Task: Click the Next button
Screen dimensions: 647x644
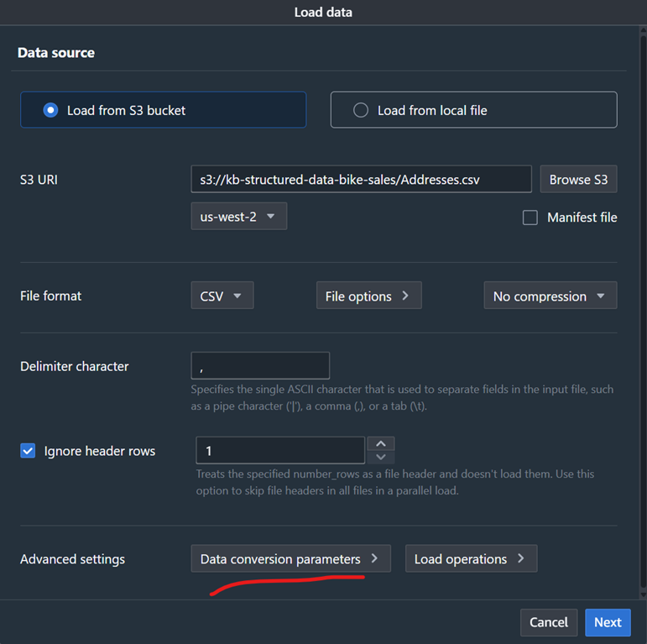Action: click(608, 622)
